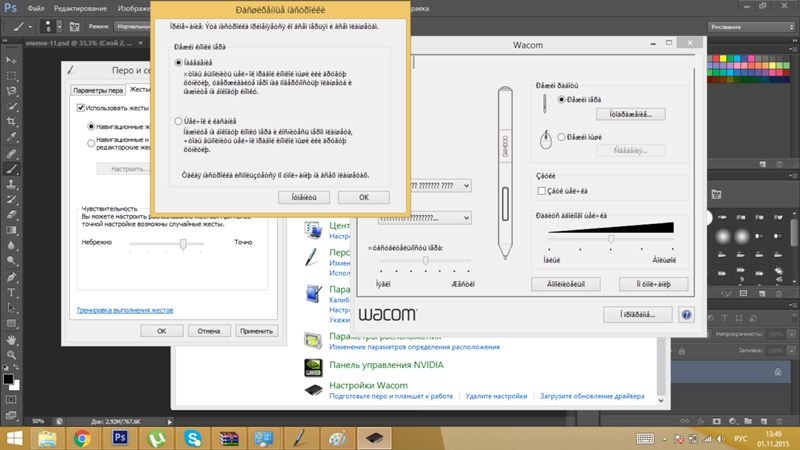Click the slider handle under the black wedge in Wacom
800x450 pixels.
[x=611, y=239]
